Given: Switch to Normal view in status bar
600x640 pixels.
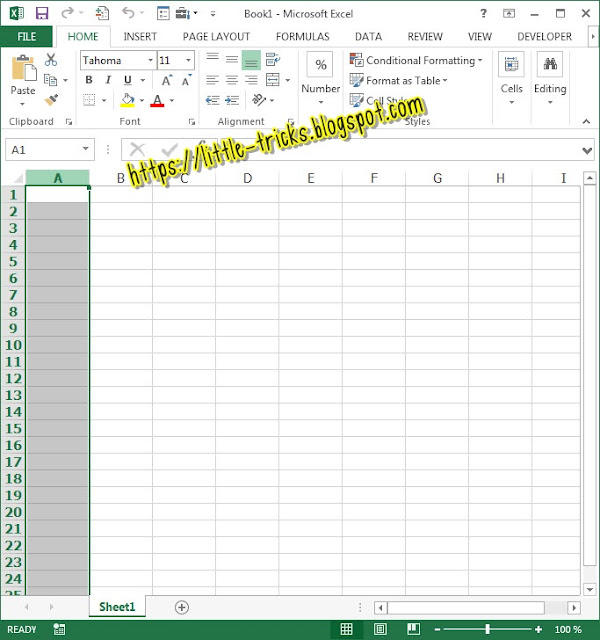Looking at the screenshot, I should point(347,629).
